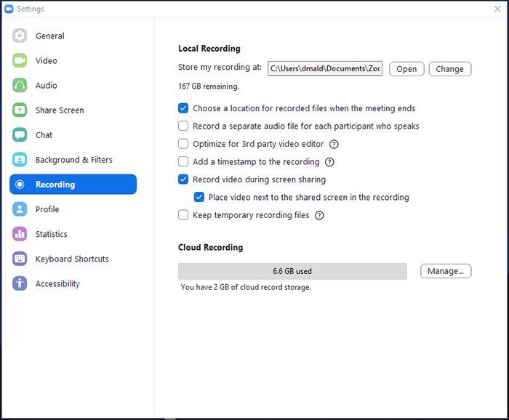Enable Add a timestamp to the recording
Viewport: 509px width, 420px height.
coord(183,161)
